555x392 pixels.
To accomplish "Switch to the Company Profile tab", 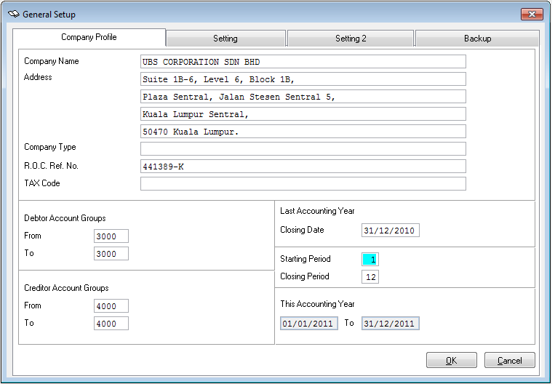I will (89, 37).
